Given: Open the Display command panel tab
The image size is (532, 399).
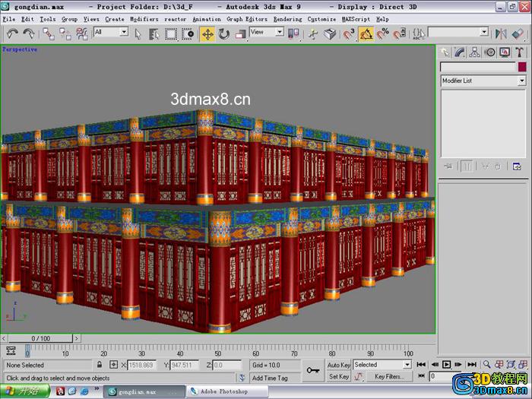Looking at the screenshot, I should (505, 52).
